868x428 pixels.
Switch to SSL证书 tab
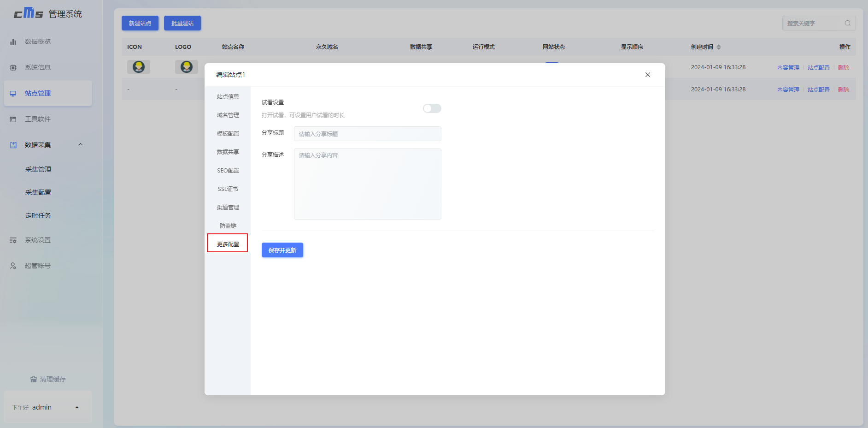[x=228, y=189]
